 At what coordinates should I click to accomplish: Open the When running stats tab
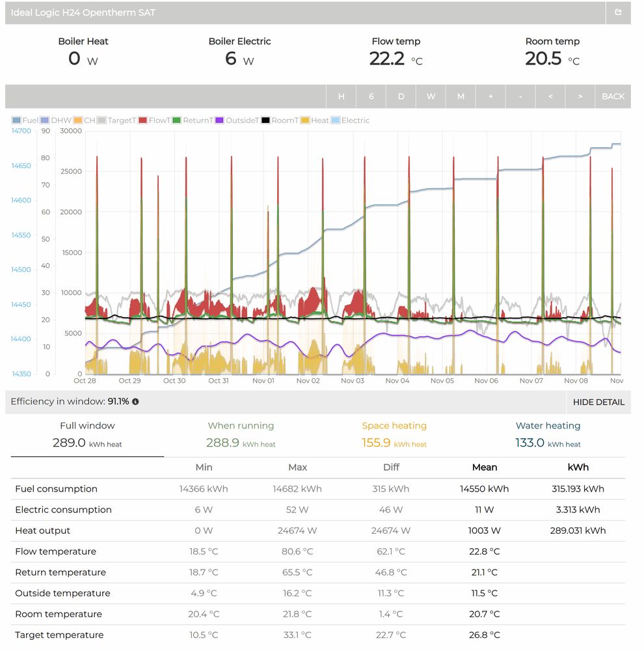(x=241, y=435)
